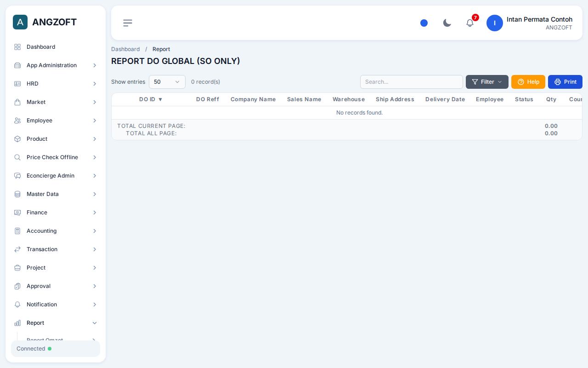The image size is (588, 368).
Task: Click the Project briefcase icon
Action: coord(17,268)
